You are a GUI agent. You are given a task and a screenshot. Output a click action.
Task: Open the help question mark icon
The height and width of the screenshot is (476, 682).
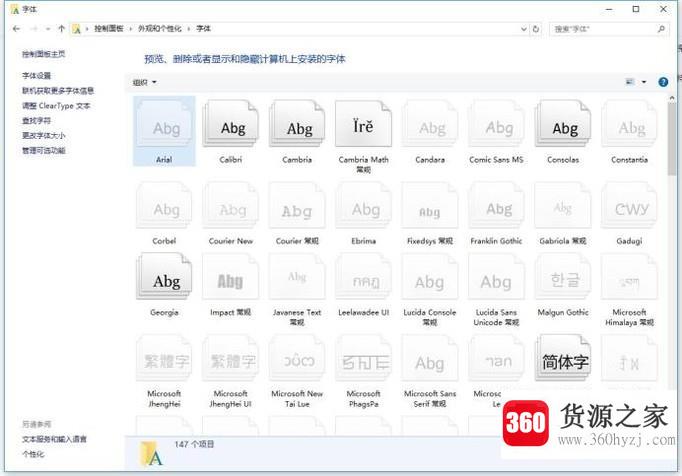point(663,82)
